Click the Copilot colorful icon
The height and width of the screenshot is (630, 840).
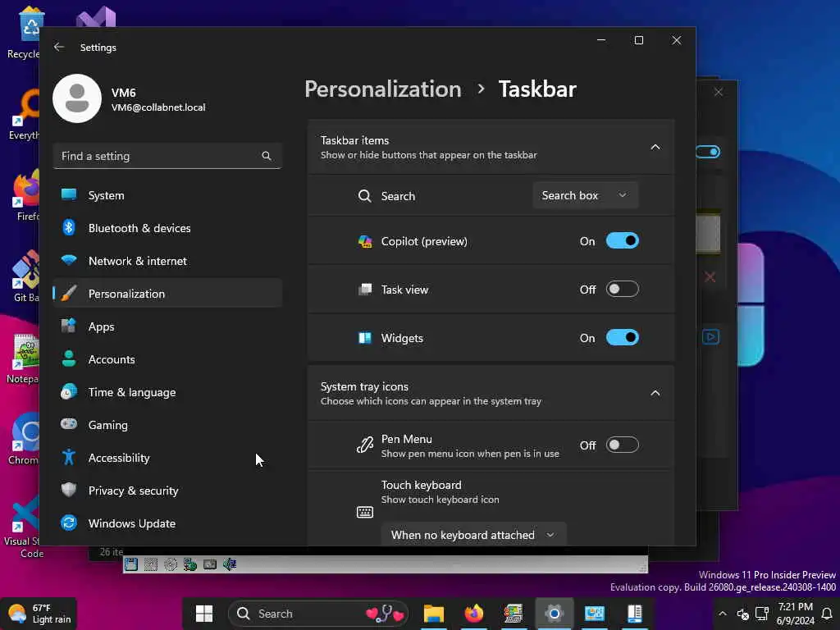pyautogui.click(x=365, y=242)
